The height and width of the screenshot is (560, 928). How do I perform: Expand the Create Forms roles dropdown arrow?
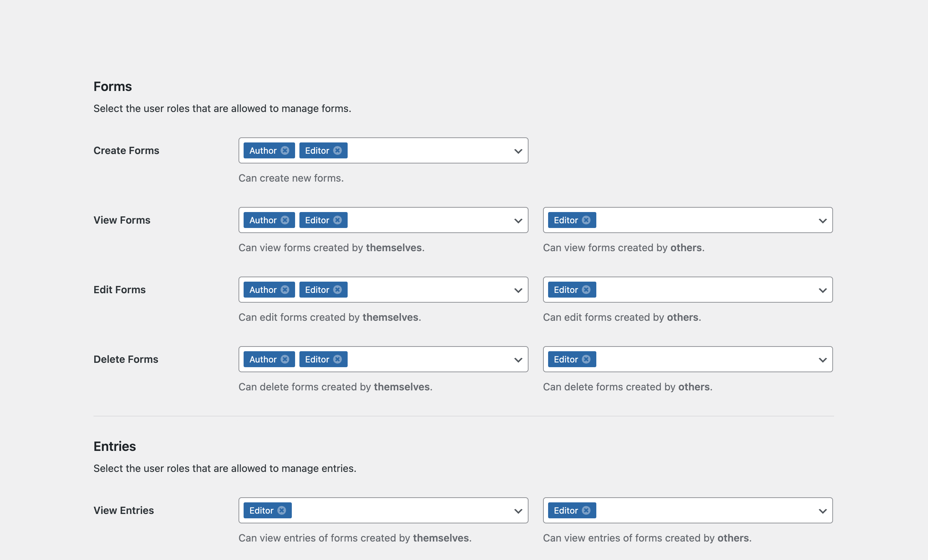(518, 151)
